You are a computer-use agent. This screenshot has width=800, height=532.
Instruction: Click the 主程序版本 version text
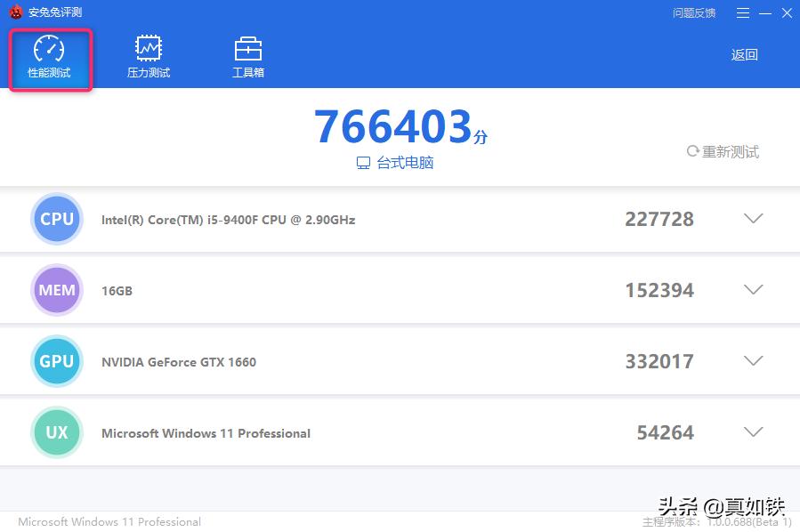pyautogui.click(x=717, y=522)
